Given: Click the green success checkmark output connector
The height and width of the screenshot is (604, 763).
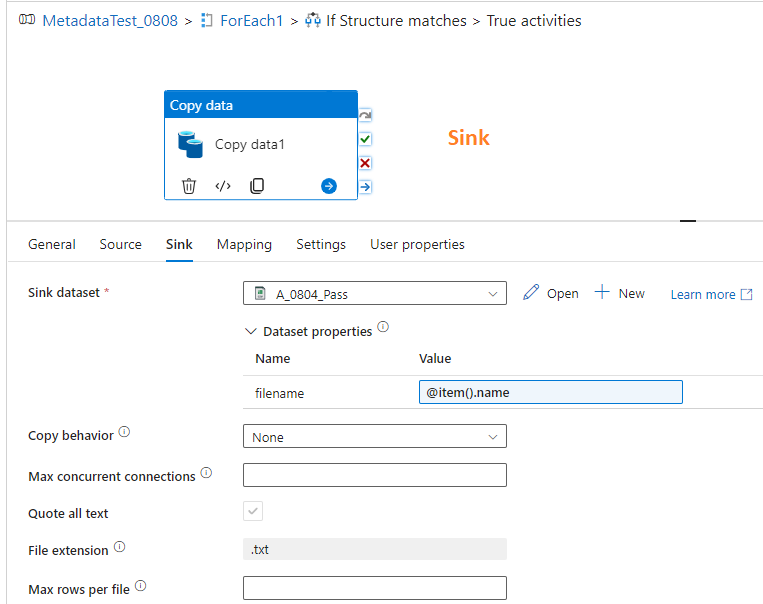Looking at the screenshot, I should [x=365, y=139].
